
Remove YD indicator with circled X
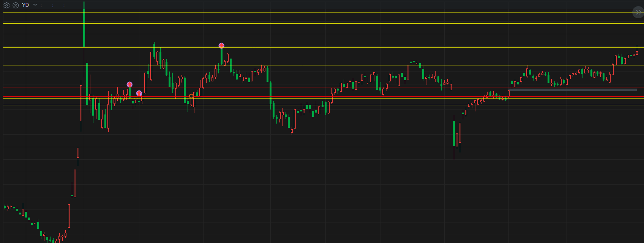16,5
